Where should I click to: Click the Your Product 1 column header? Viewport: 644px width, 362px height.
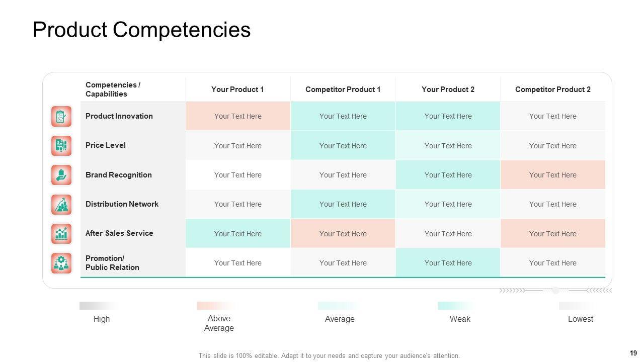[237, 89]
